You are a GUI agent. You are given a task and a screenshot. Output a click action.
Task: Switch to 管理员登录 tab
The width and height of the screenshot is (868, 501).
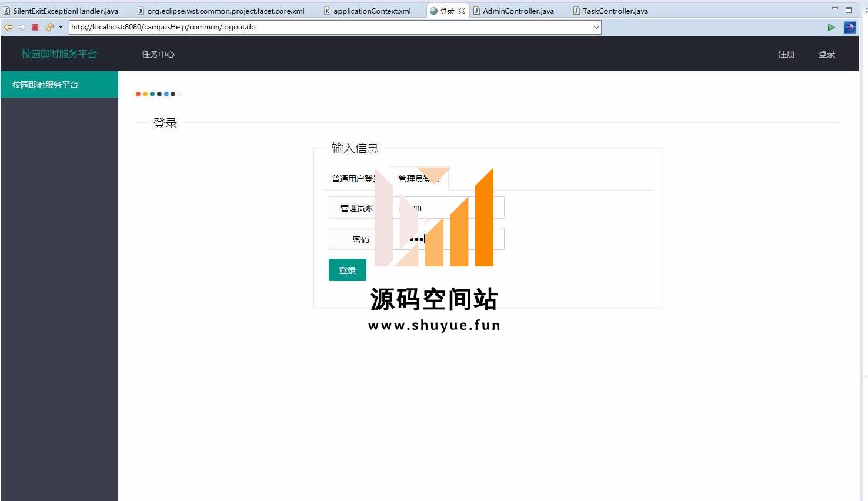click(419, 179)
